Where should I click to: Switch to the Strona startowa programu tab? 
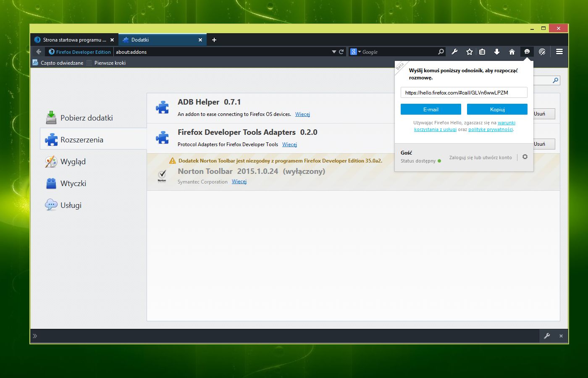tap(74, 40)
